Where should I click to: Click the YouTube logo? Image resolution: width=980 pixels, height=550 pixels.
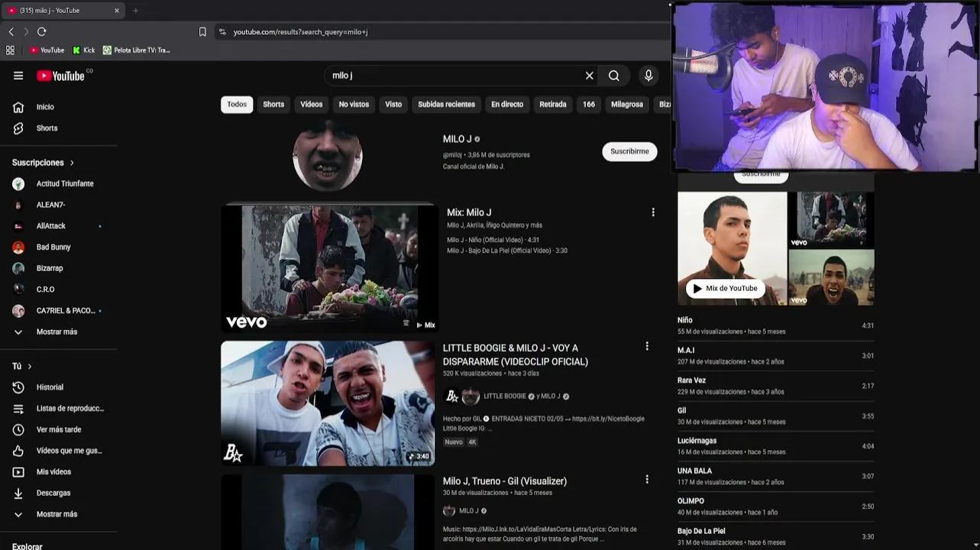[61, 76]
